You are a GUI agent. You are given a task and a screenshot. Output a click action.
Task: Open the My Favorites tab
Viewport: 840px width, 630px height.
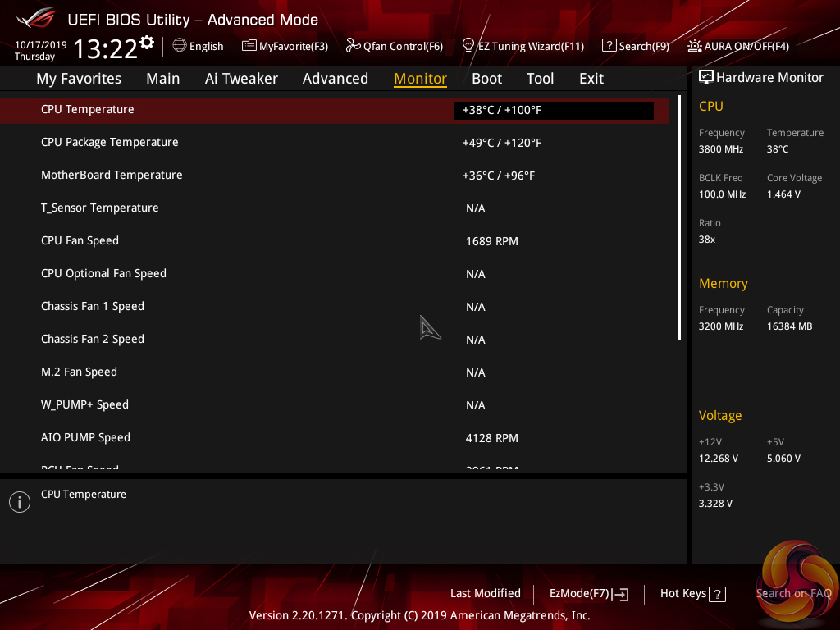click(79, 79)
